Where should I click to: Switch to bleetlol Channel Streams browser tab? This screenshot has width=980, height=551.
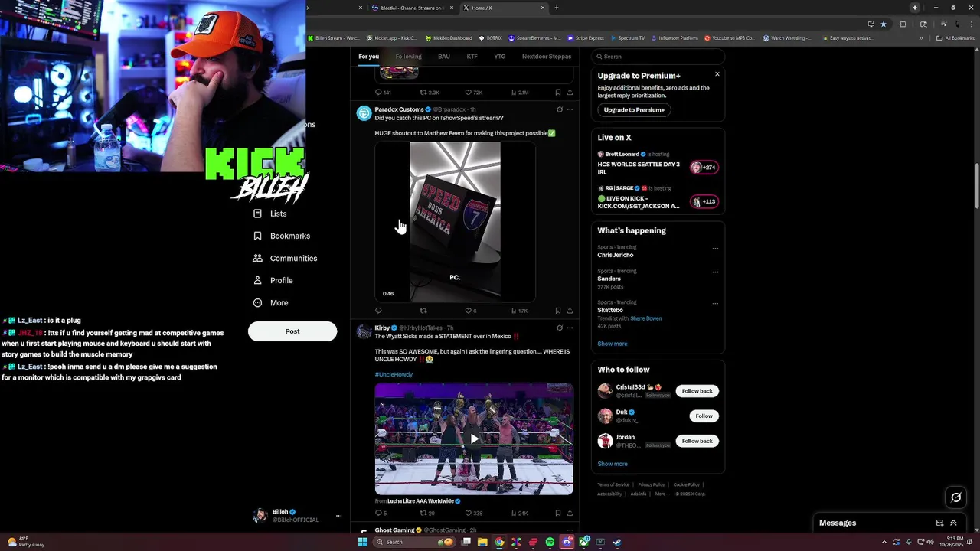click(411, 8)
